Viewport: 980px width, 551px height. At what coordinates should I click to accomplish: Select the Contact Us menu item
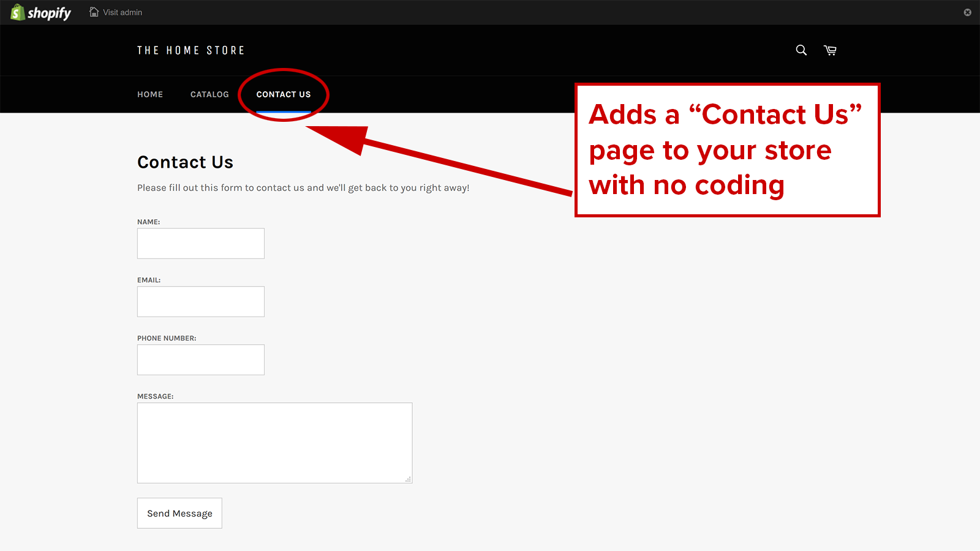point(284,94)
